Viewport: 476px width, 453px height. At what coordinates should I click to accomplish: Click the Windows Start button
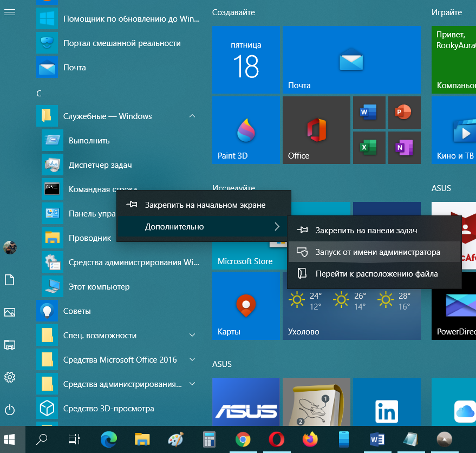tap(9, 439)
